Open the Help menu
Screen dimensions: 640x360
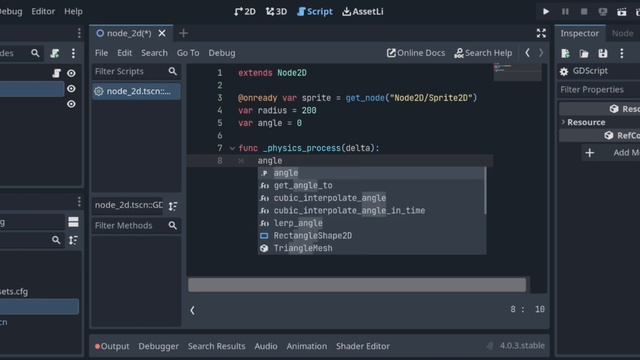click(73, 11)
